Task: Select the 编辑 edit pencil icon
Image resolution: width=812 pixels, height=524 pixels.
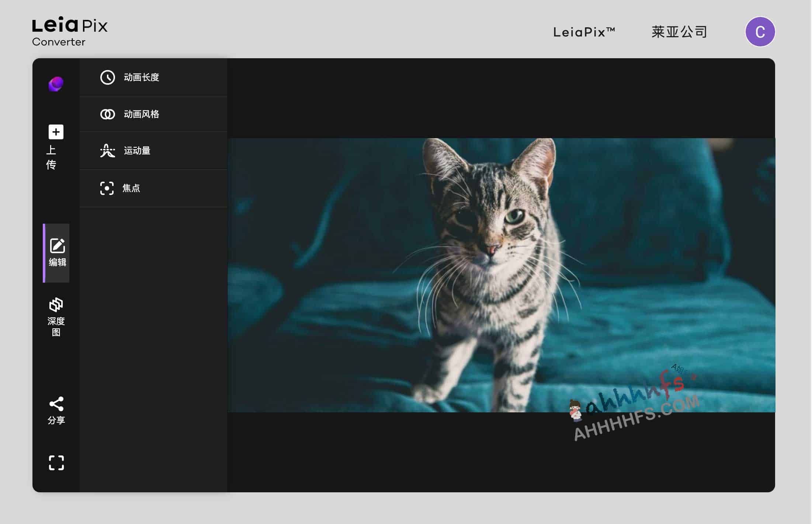Action: (57, 246)
